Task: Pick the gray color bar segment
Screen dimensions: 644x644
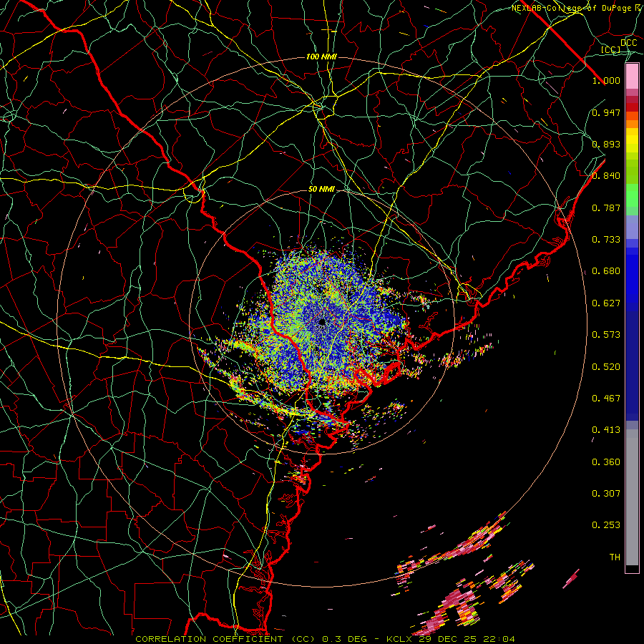Action: coord(632,497)
